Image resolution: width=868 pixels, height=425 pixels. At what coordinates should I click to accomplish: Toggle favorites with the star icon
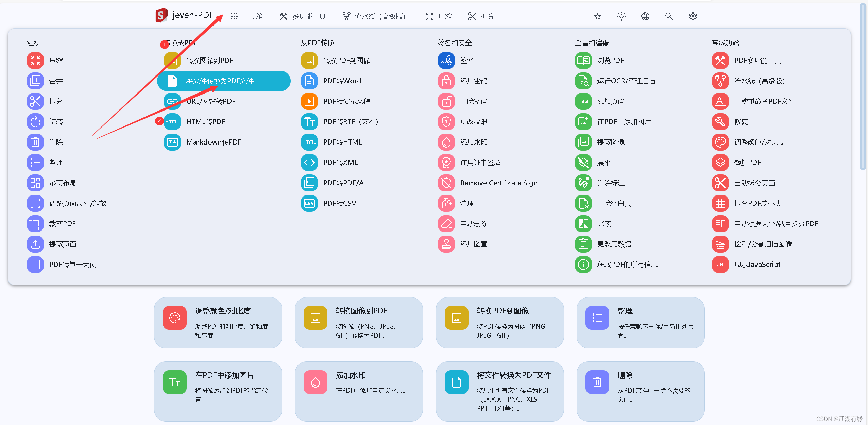click(x=597, y=16)
